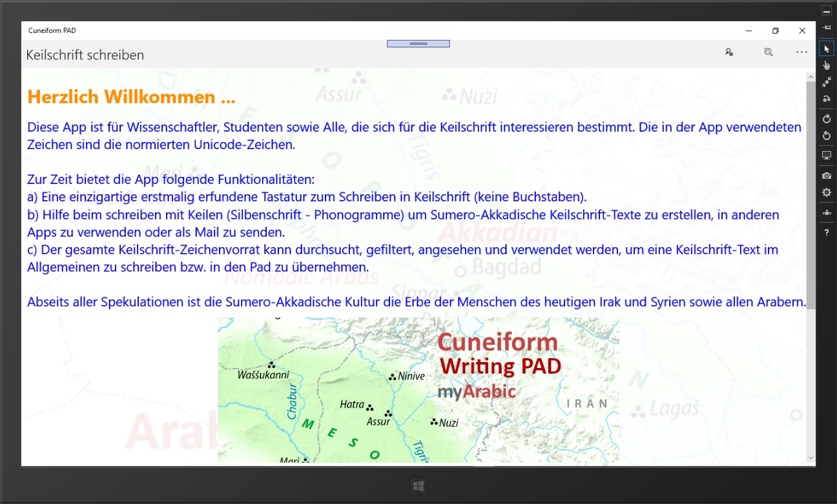
Task: Open the ellipsis See More menu
Action: click(x=801, y=52)
